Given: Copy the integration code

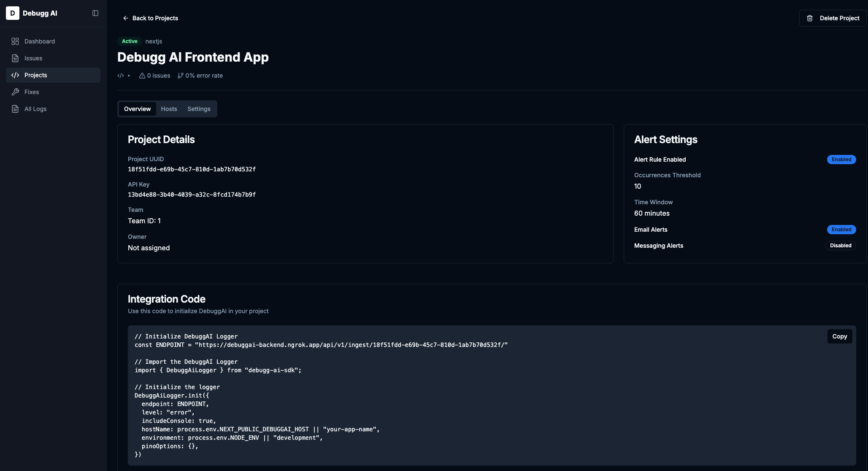Looking at the screenshot, I should tap(839, 336).
